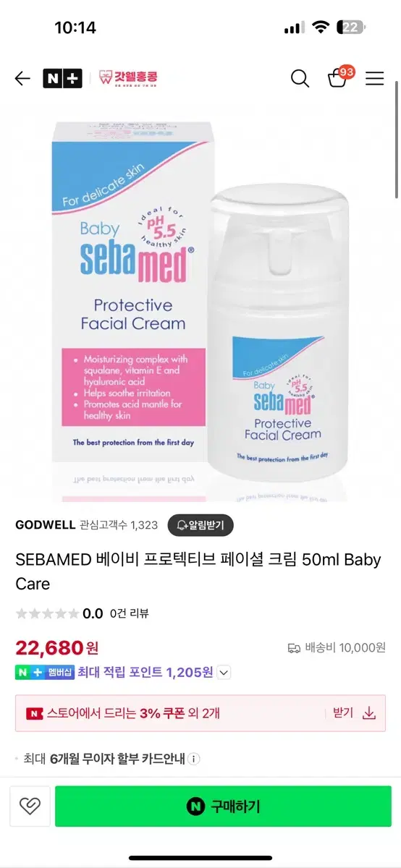
Task: Open the 스토어에서 드리는 3% 쿠폰 banner
Action: (x=200, y=713)
